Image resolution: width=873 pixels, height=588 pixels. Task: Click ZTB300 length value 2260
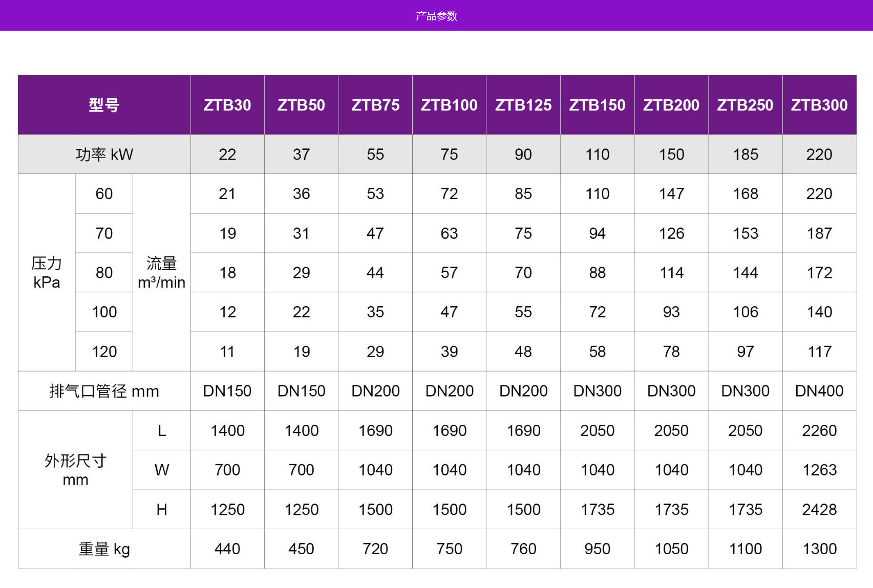[819, 430]
